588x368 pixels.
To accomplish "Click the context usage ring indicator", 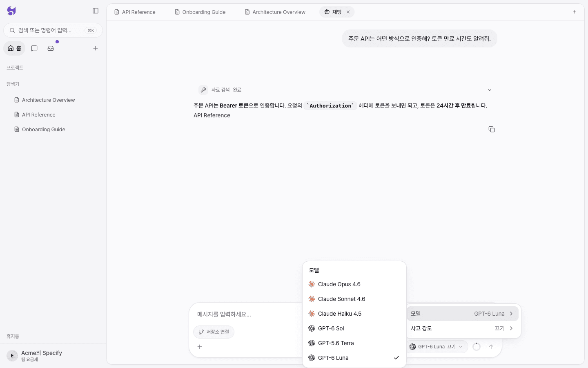I will tap(476, 347).
